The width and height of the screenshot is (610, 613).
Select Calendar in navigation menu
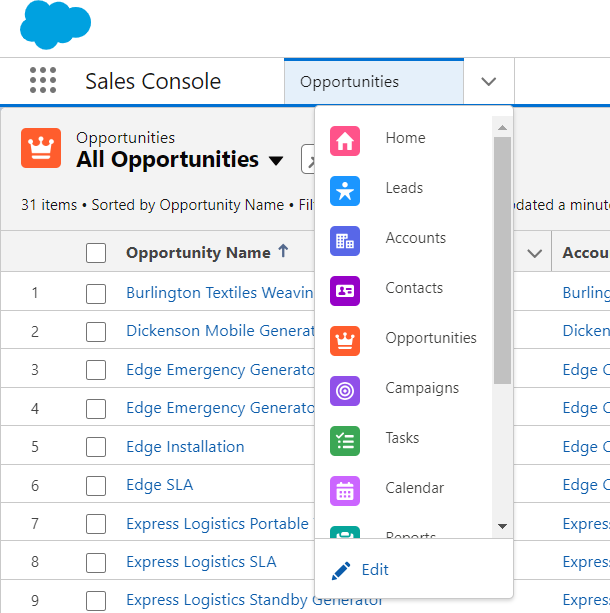pos(414,488)
